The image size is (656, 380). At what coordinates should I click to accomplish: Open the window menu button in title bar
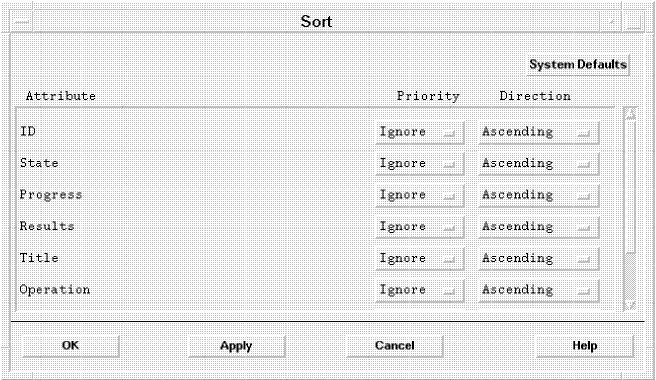tap(21, 21)
